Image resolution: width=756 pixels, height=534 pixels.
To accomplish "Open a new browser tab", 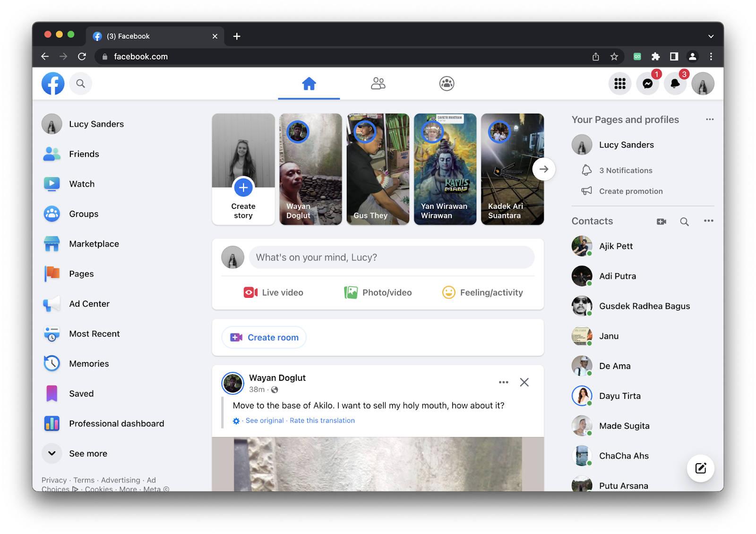I will [237, 36].
